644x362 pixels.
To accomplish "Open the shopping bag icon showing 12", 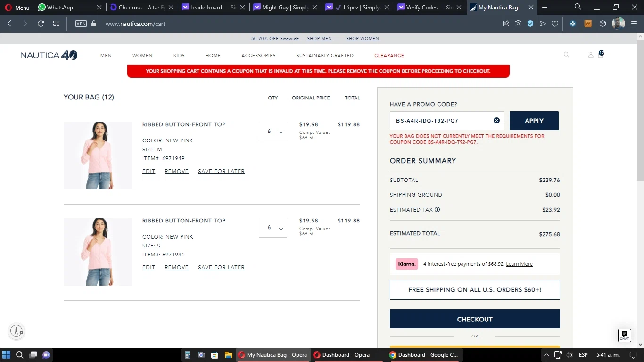I will (601, 54).
